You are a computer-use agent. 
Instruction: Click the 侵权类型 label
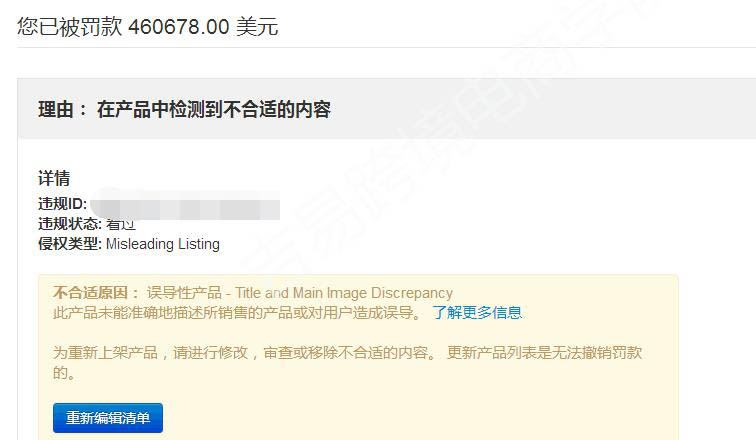[70, 244]
